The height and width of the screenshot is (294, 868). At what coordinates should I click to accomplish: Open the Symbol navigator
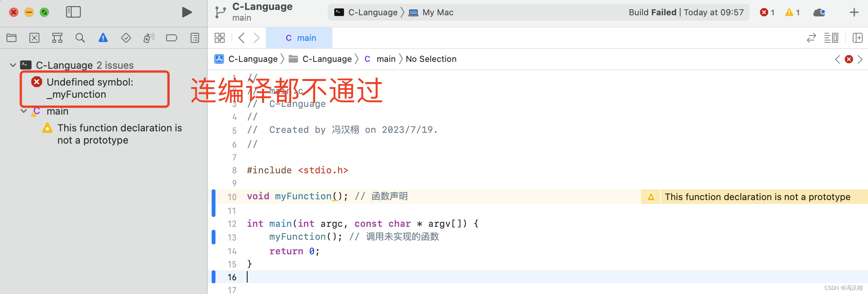tap(57, 38)
